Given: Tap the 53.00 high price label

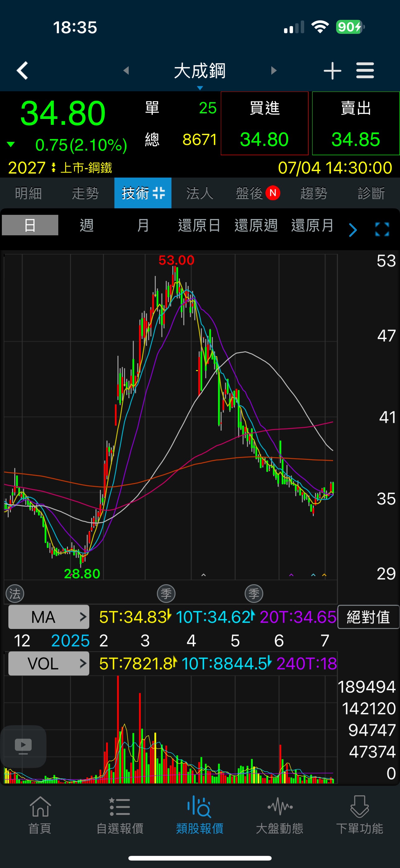Looking at the screenshot, I should [x=176, y=260].
